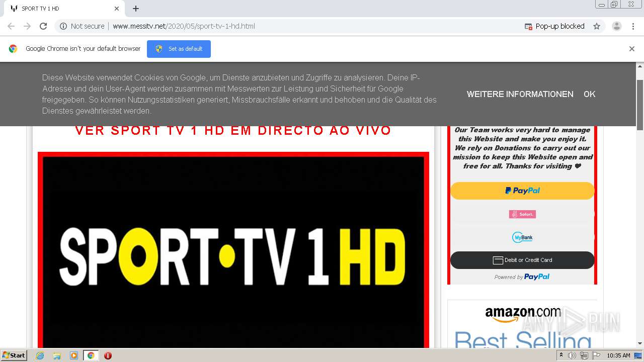The height and width of the screenshot is (362, 644).
Task: Open Action Center flag icon
Action: coord(596,355)
